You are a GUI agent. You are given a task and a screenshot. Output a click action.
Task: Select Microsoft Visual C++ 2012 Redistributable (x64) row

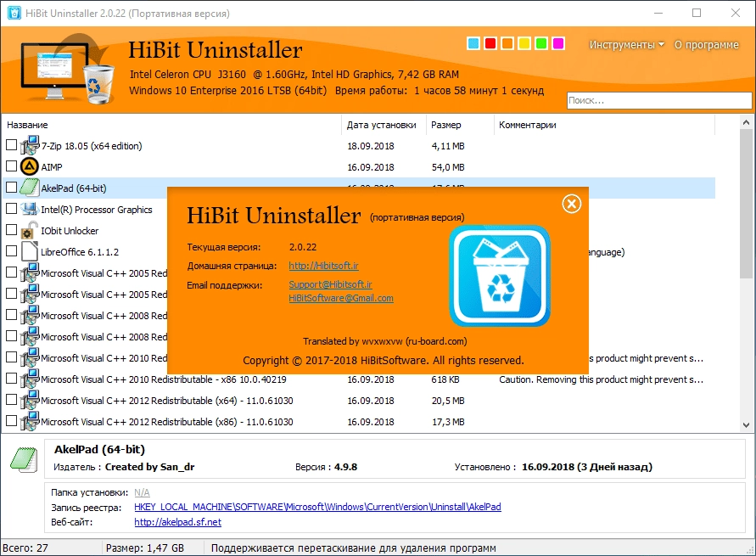[358, 401]
